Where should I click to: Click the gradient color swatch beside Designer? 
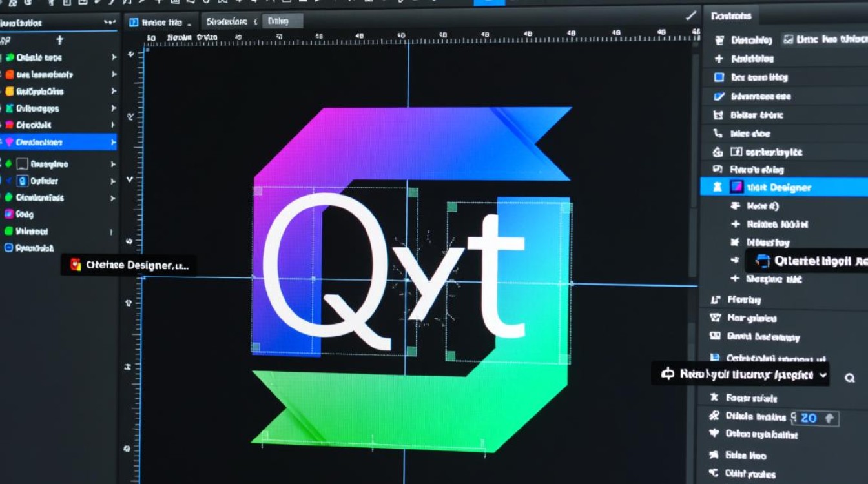pyautogui.click(x=736, y=187)
